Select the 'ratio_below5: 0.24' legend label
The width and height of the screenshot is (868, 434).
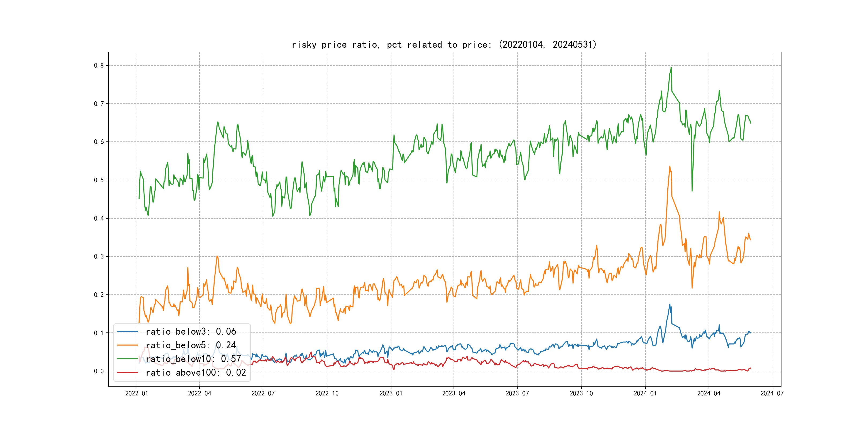click(191, 345)
